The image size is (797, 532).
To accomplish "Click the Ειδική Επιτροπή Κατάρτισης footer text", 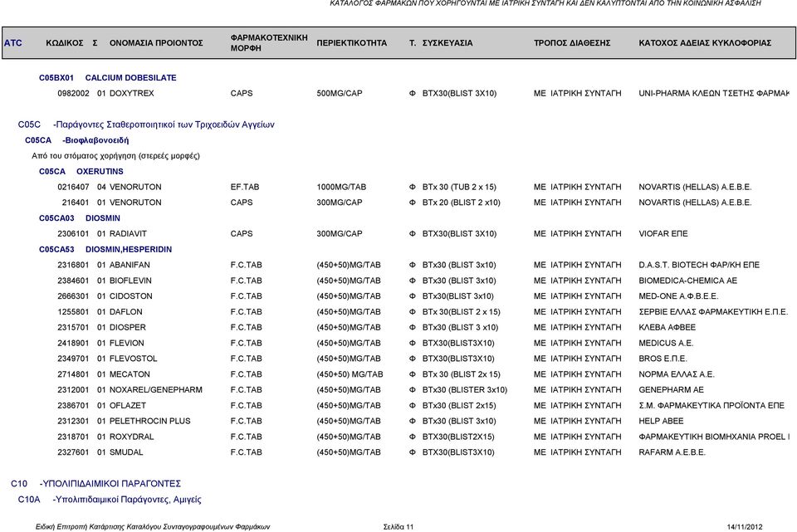I will coord(153,527).
